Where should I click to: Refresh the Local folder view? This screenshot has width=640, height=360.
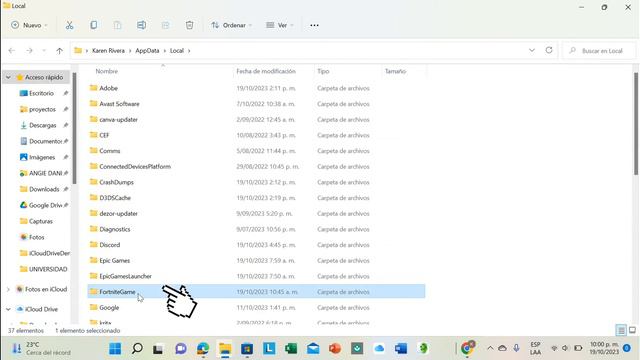(x=549, y=50)
